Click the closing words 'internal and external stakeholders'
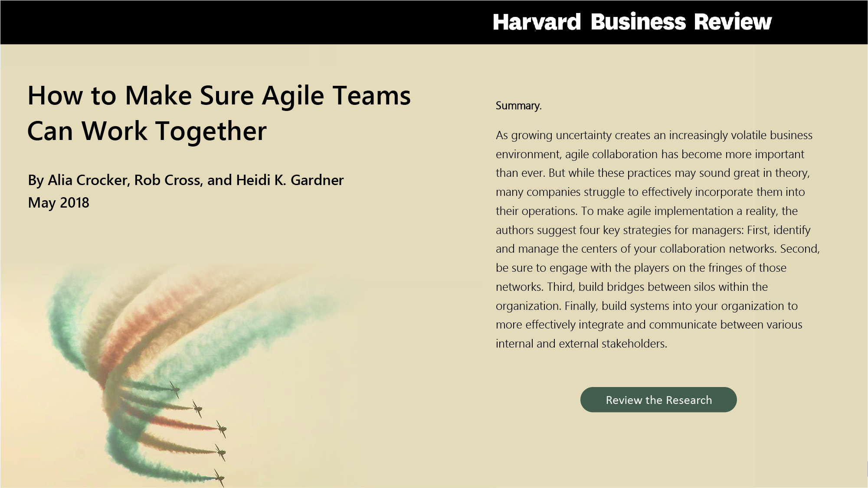The width and height of the screenshot is (868, 488). point(581,344)
